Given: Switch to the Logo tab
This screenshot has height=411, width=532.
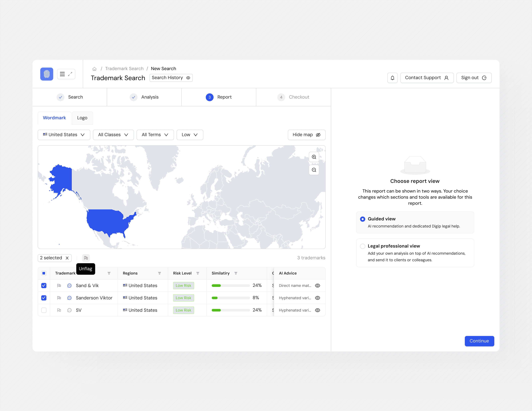Looking at the screenshot, I should pyautogui.click(x=82, y=118).
